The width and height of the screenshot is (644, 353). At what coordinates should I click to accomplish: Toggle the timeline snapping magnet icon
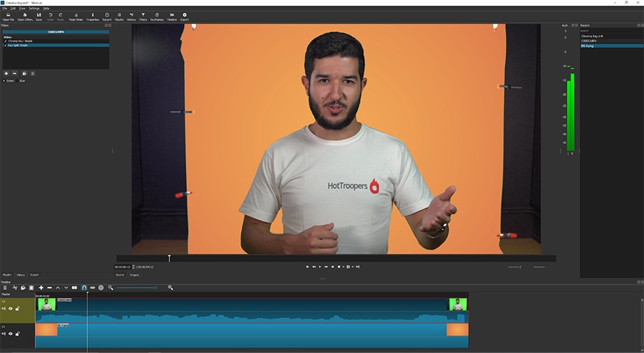pos(84,288)
